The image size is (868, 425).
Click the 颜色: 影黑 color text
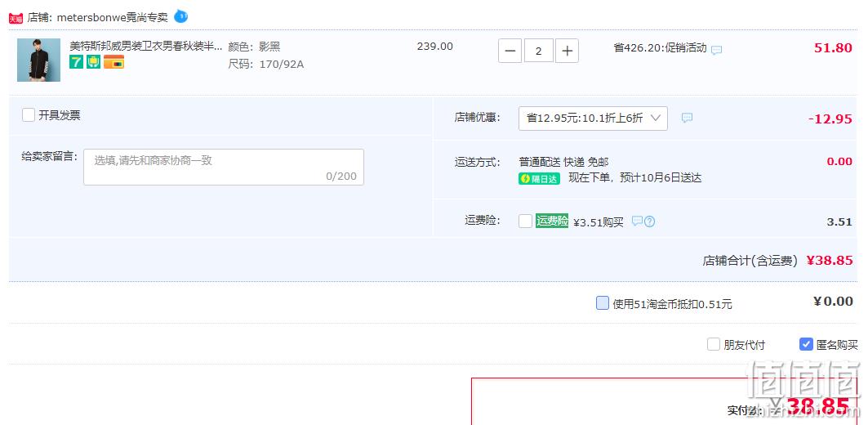click(255, 47)
